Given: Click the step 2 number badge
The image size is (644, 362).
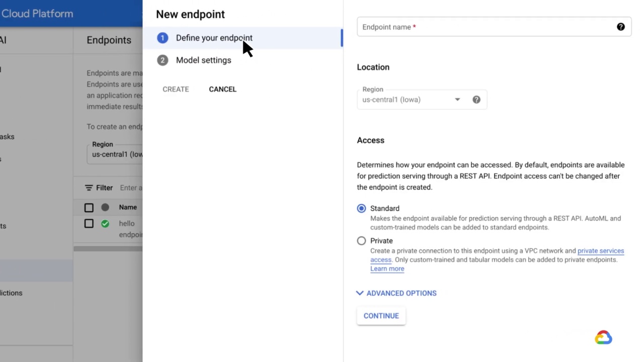Looking at the screenshot, I should [163, 60].
